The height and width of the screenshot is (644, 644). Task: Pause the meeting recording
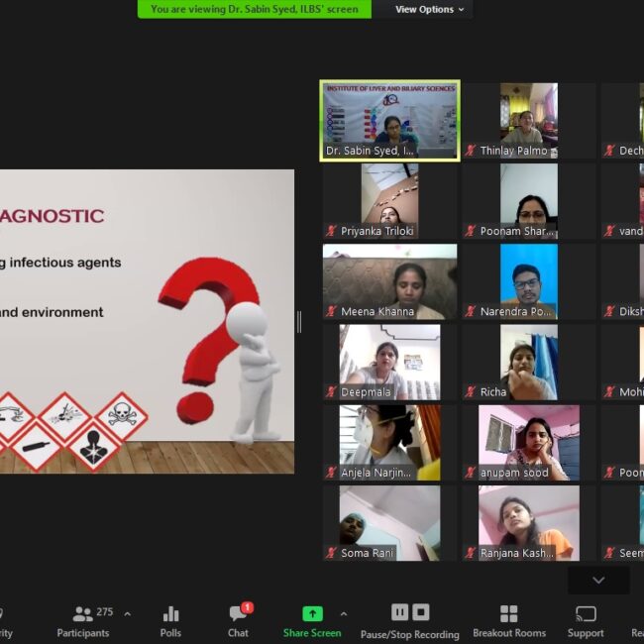(x=399, y=612)
